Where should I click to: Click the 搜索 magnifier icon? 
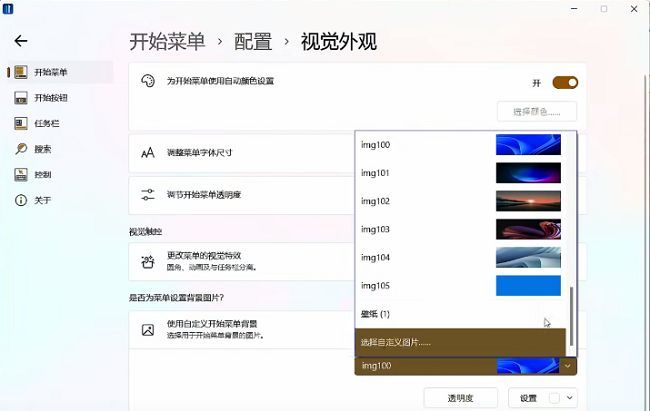pos(21,148)
